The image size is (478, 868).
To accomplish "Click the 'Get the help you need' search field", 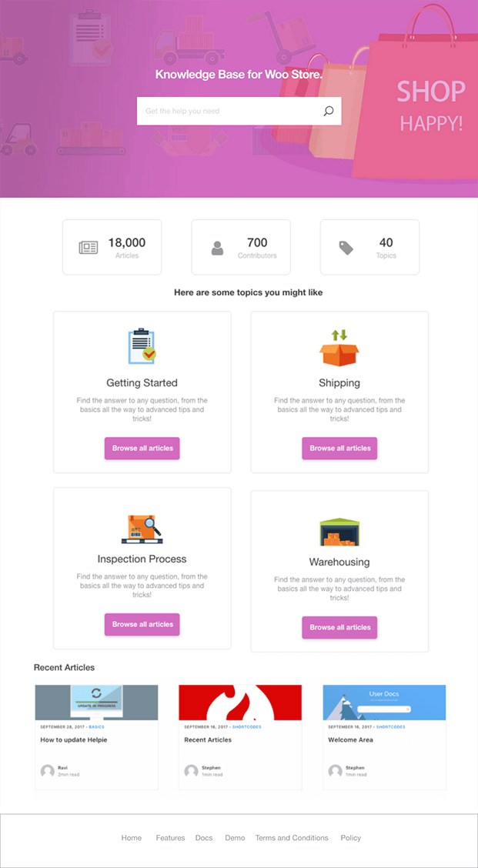I will pyautogui.click(x=216, y=111).
